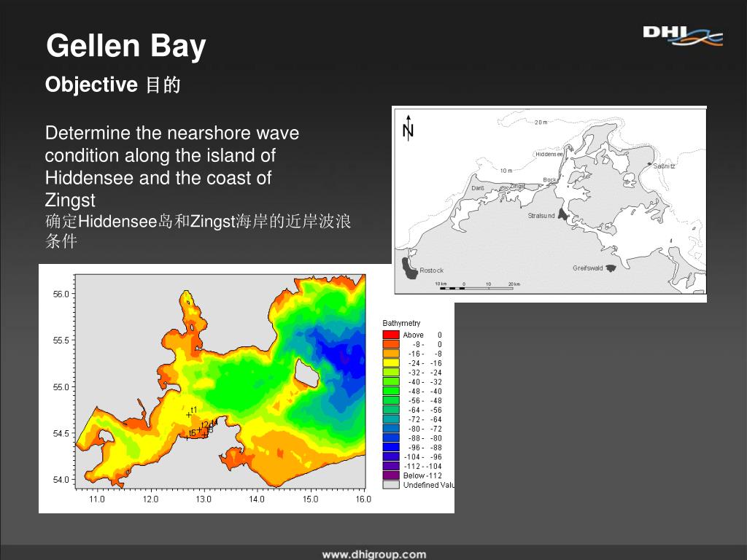Pick the '-104 - -96' legend swatch
The width and height of the screenshot is (747, 560).
pos(391,456)
